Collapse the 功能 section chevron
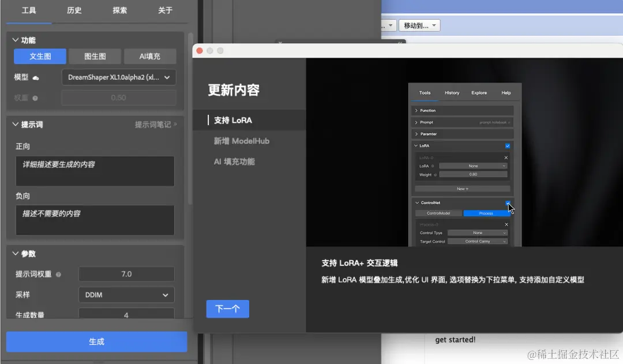This screenshot has height=364, width=623. 14,40
